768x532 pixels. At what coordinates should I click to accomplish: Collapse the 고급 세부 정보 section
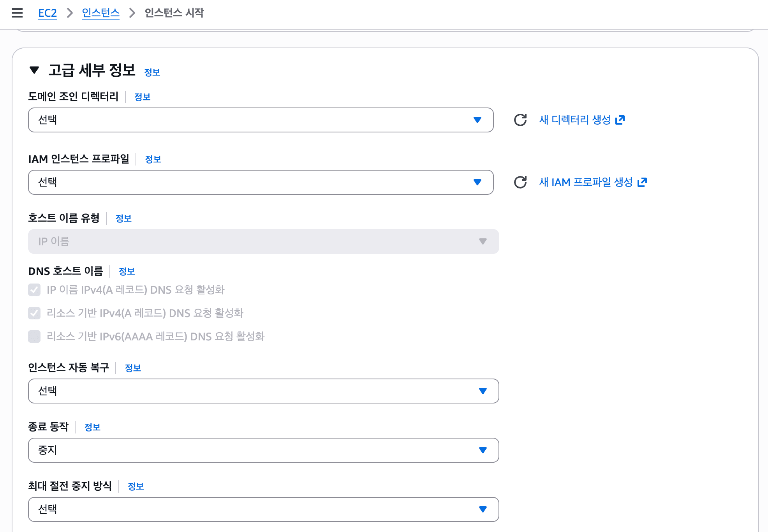point(34,70)
